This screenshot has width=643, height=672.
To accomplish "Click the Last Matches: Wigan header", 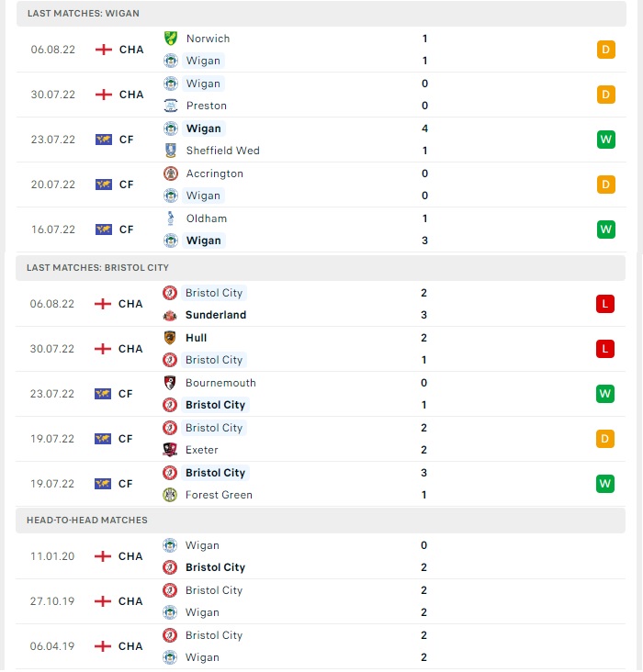I will [x=321, y=13].
